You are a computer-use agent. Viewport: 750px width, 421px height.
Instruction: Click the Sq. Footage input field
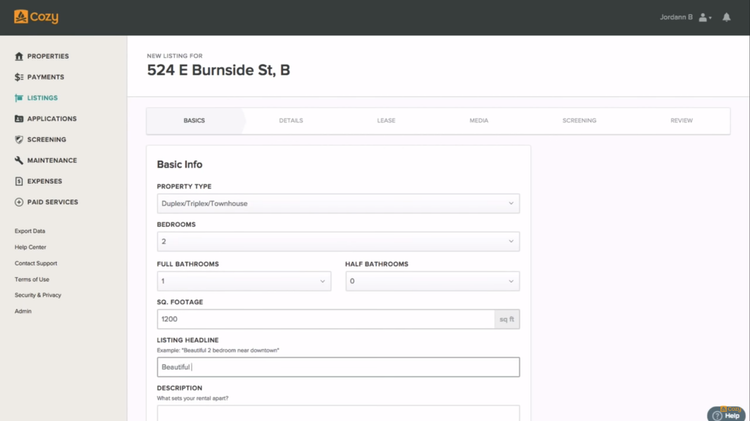tap(325, 319)
